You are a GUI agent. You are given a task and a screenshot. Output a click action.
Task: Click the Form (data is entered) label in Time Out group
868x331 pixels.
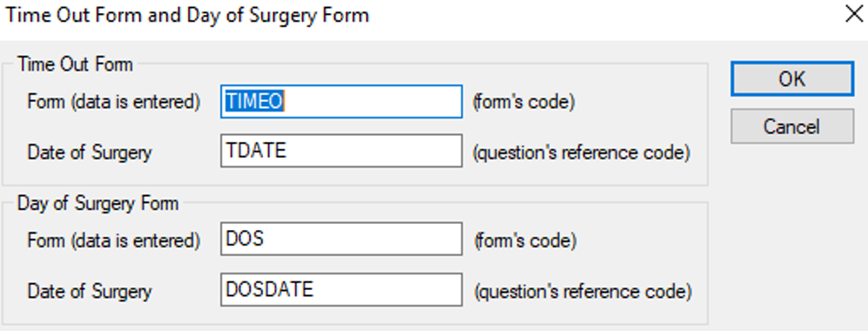click(113, 102)
